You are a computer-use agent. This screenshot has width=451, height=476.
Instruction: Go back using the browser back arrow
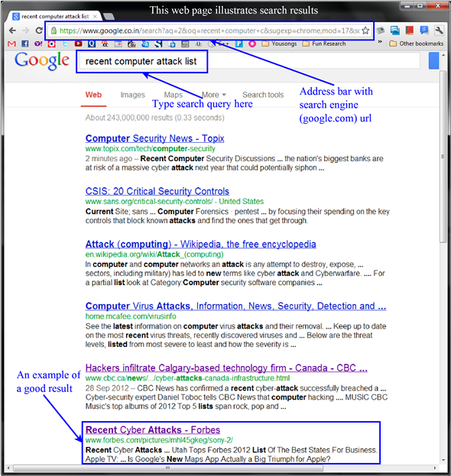point(12,31)
